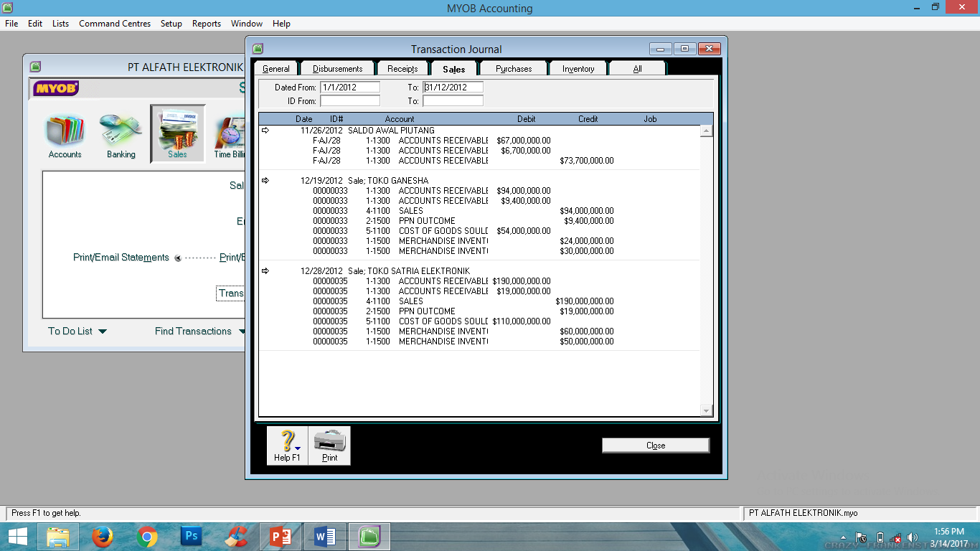Image resolution: width=980 pixels, height=551 pixels.
Task: Open the Time Billing command centre icon
Action: (x=229, y=134)
